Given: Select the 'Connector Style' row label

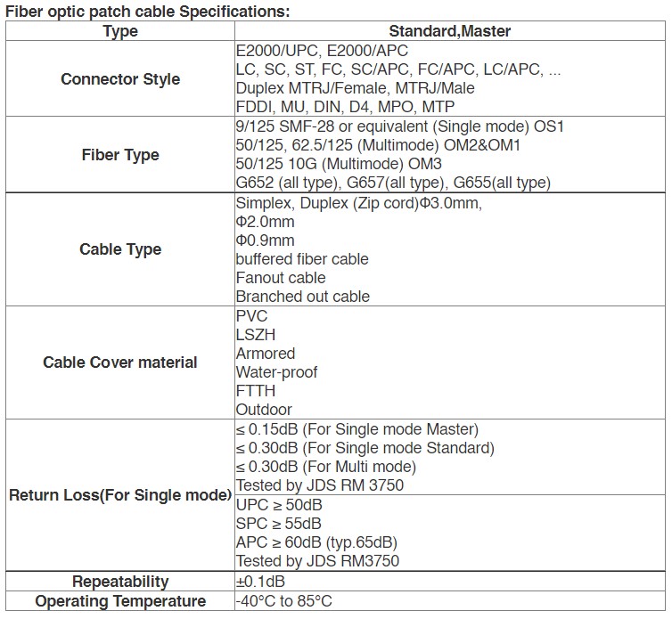Looking at the screenshot, I should tap(120, 79).
